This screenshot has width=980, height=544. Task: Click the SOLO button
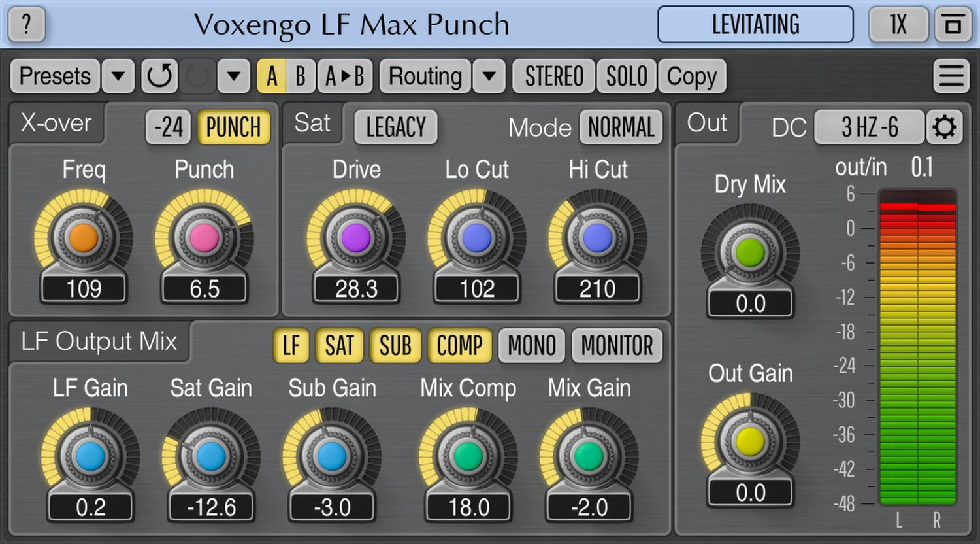626,76
